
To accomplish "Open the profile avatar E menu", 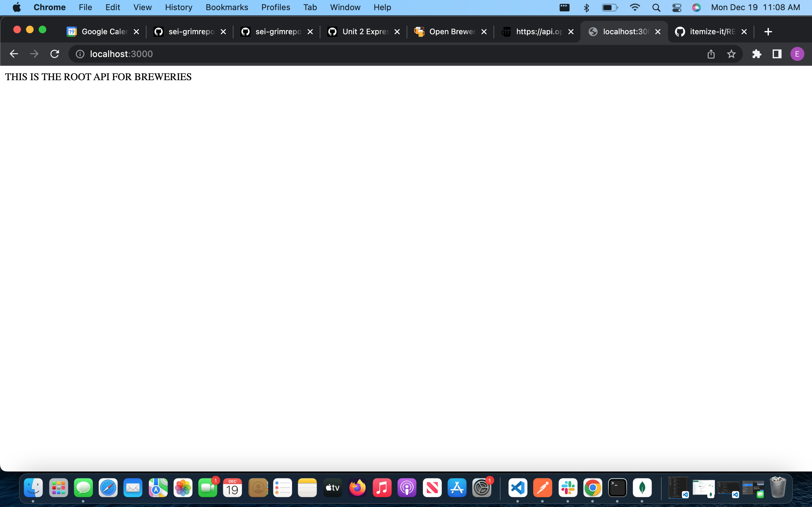I will coord(797,54).
